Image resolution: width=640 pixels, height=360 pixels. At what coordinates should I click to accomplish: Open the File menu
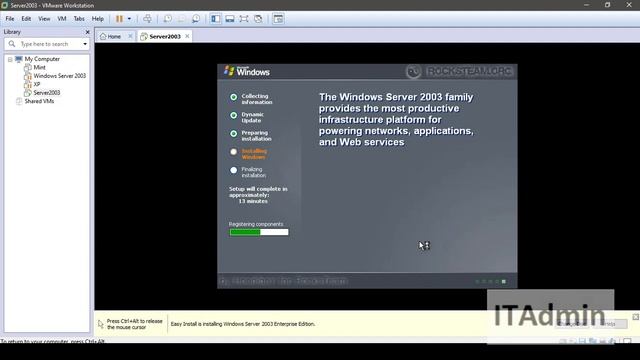click(10, 19)
